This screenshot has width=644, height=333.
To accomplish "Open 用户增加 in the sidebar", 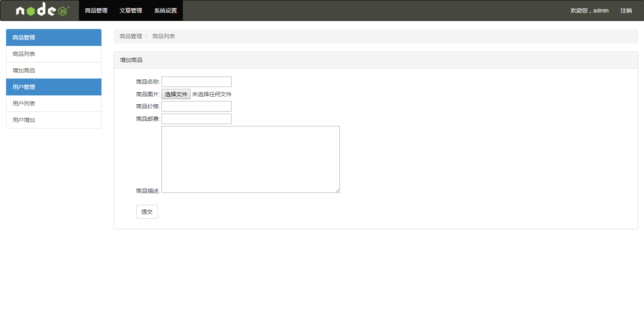I will pos(54,120).
